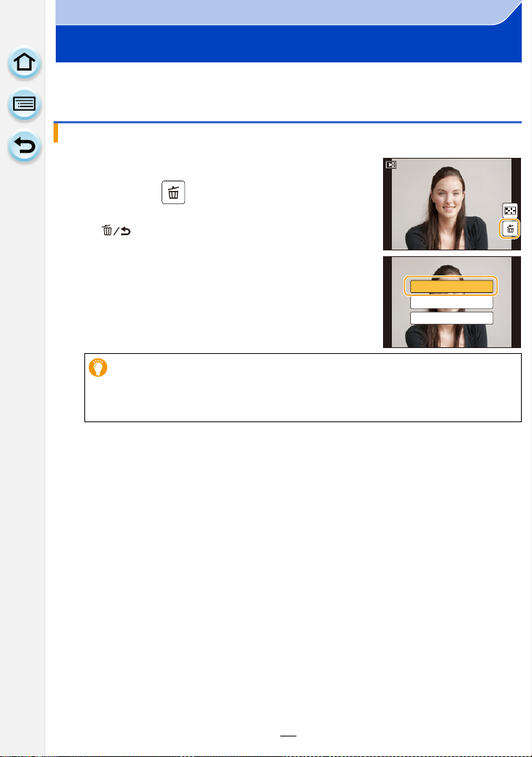This screenshot has height=757, width=532.
Task: Tap the multi-playback grid icon on the portrait preview
Action: 511,210
